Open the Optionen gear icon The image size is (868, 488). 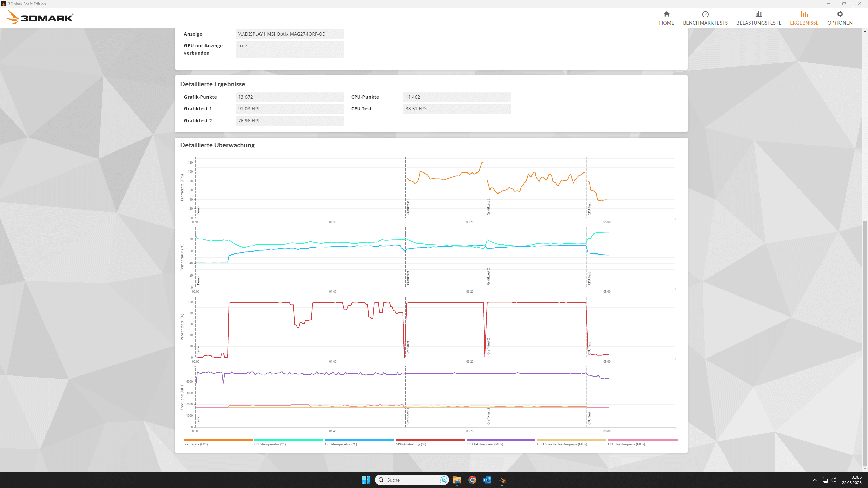pyautogui.click(x=840, y=14)
